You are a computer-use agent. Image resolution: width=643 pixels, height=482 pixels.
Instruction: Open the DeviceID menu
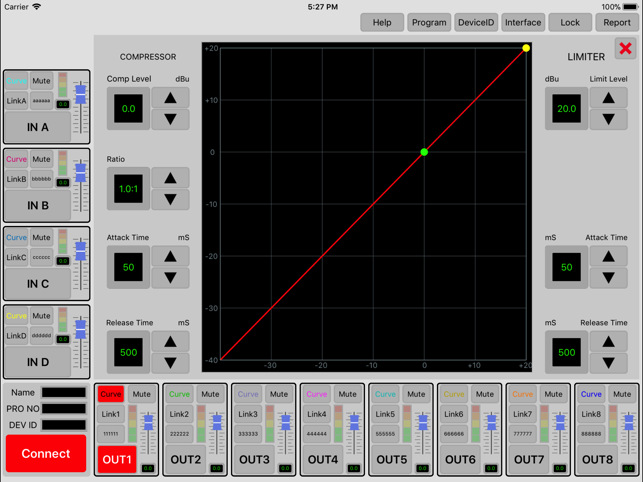pos(476,23)
